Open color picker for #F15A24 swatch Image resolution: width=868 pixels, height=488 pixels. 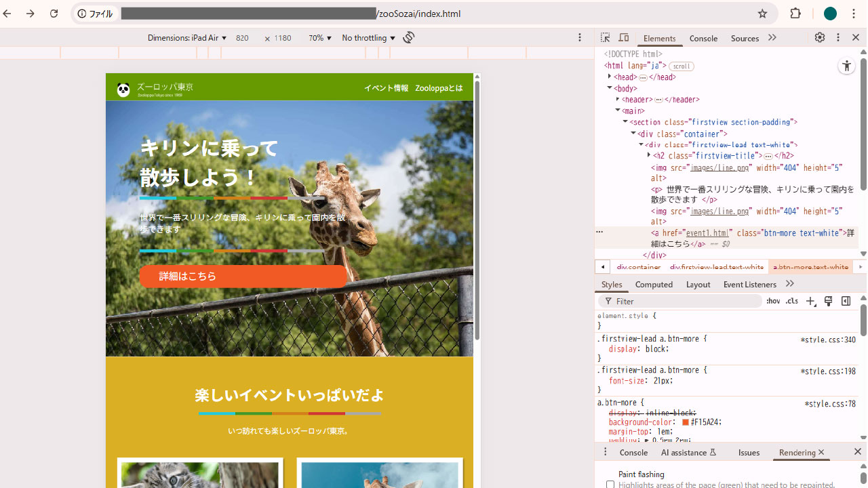(x=686, y=422)
